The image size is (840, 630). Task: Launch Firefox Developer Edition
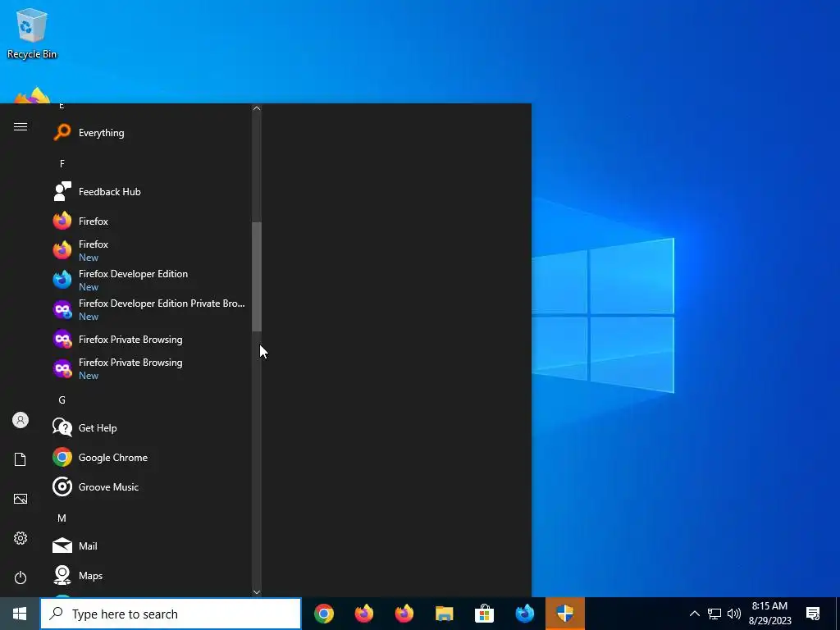pos(150,280)
